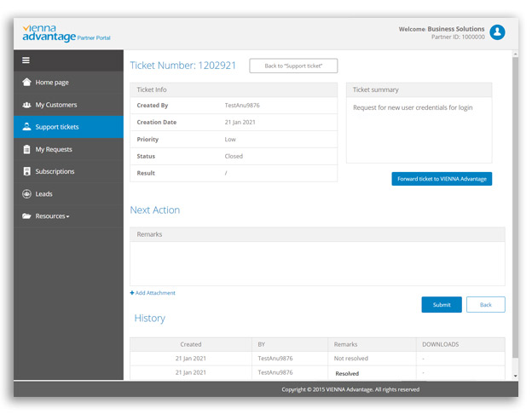Viewport: 532px width, 414px height.
Task: Click the Resources folder icon
Action: (26, 216)
